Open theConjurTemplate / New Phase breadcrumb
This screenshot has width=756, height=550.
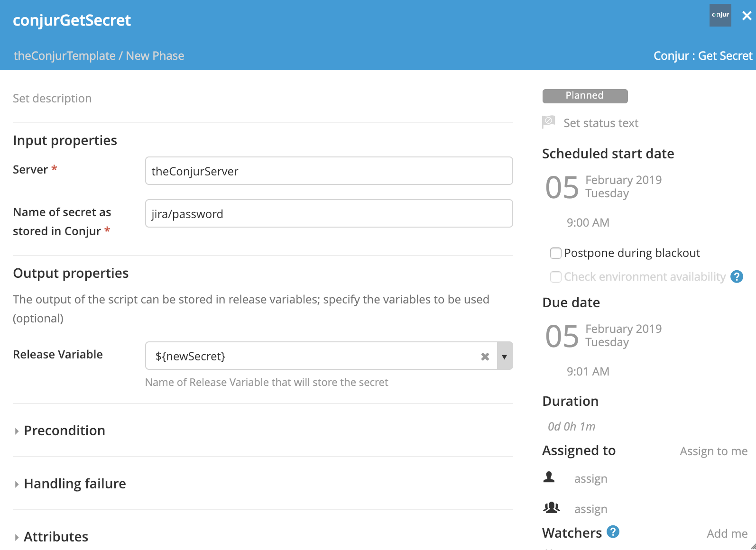pyautogui.click(x=99, y=56)
